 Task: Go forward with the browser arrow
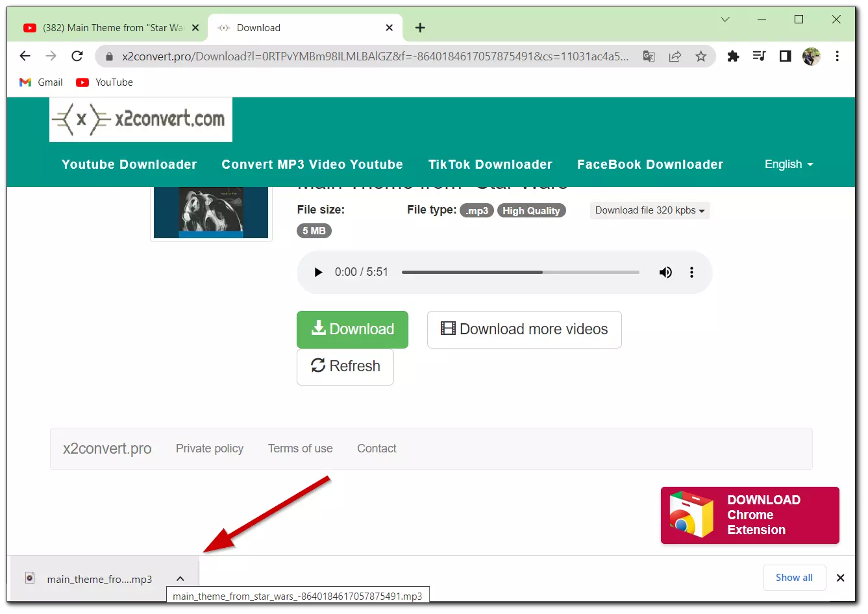(51, 56)
